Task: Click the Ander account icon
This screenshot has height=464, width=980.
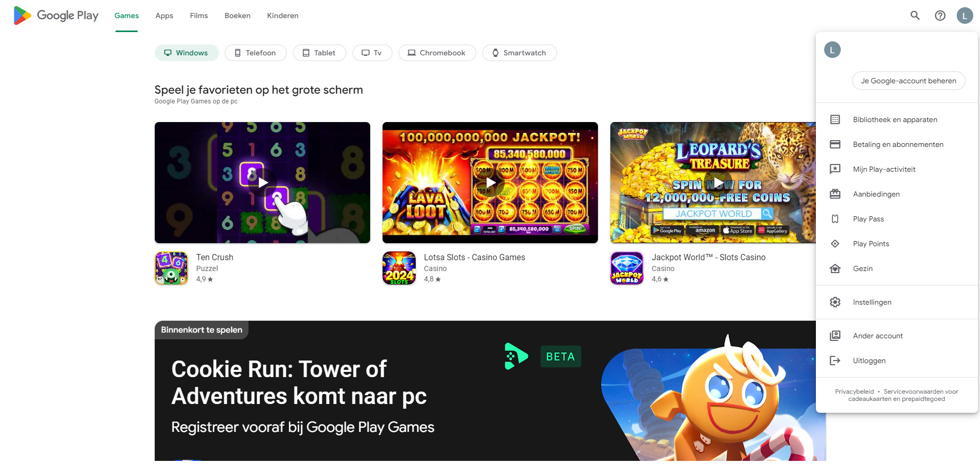Action: click(835, 336)
